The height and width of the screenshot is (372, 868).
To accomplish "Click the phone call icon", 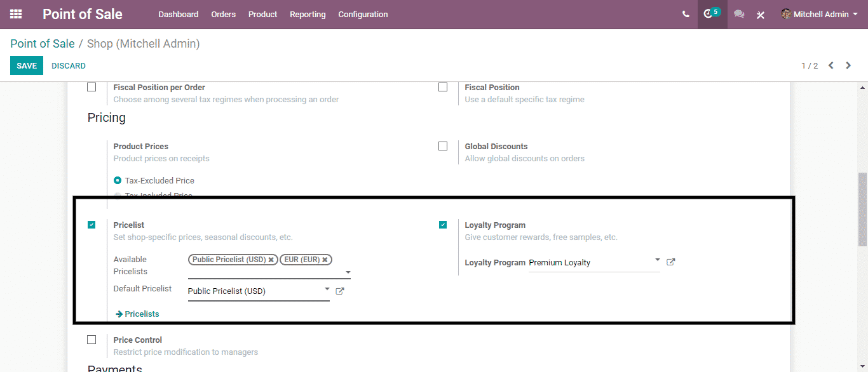I will coord(686,14).
